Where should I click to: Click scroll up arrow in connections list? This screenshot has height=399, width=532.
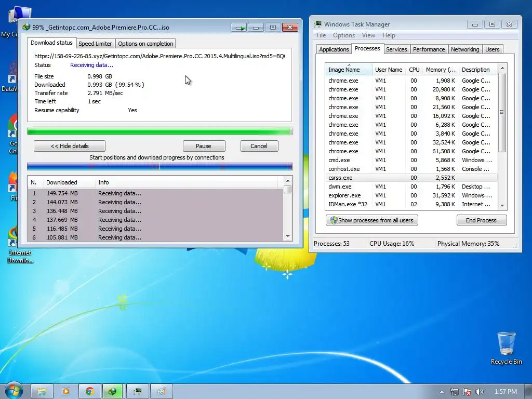(x=288, y=181)
